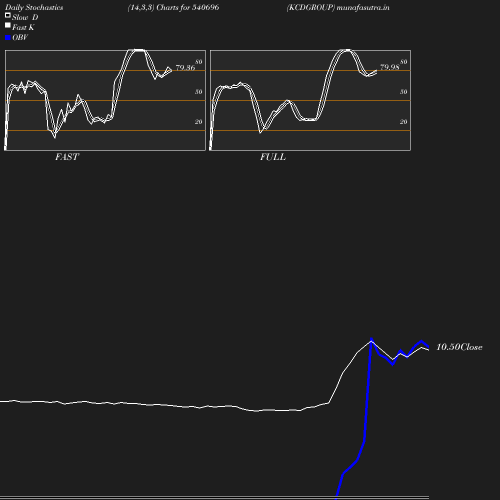Click the blue OBV line peak
Viewport: 500px width, 500px height.
[371, 340]
